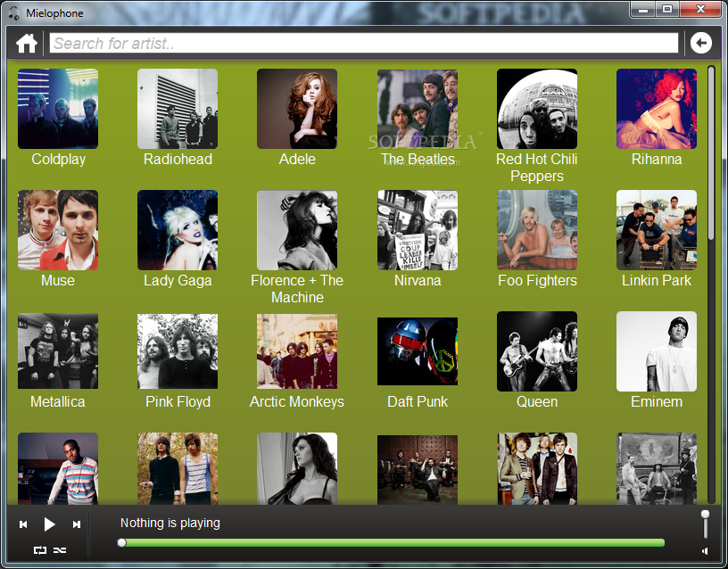The image size is (728, 569).
Task: Close the Mielophone window
Action: pyautogui.click(x=700, y=9)
